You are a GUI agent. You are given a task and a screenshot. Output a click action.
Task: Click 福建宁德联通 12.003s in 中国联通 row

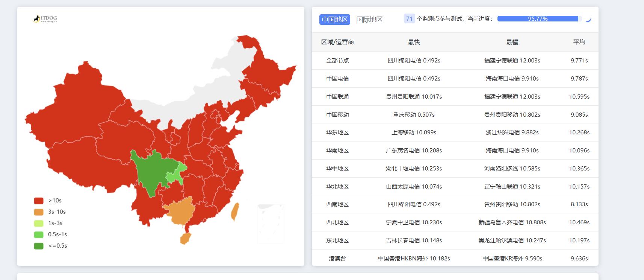(512, 97)
